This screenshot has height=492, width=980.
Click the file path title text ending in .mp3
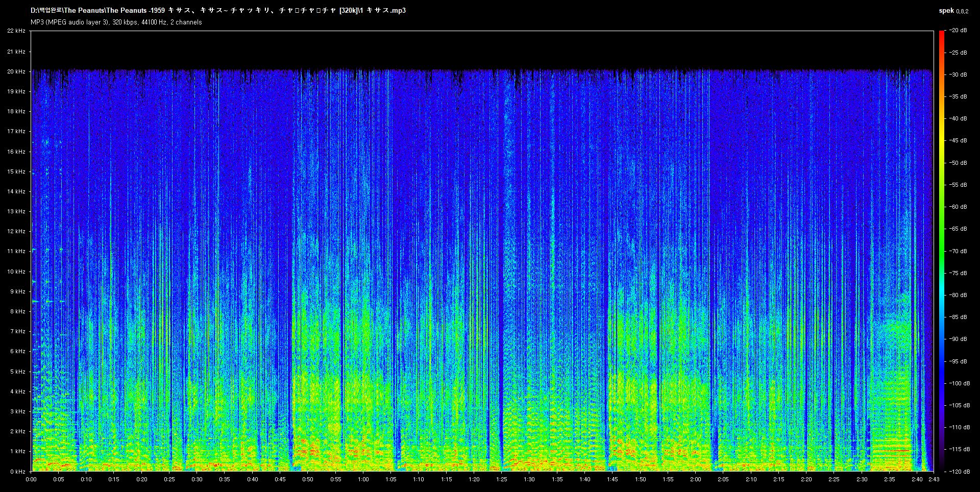[218, 10]
